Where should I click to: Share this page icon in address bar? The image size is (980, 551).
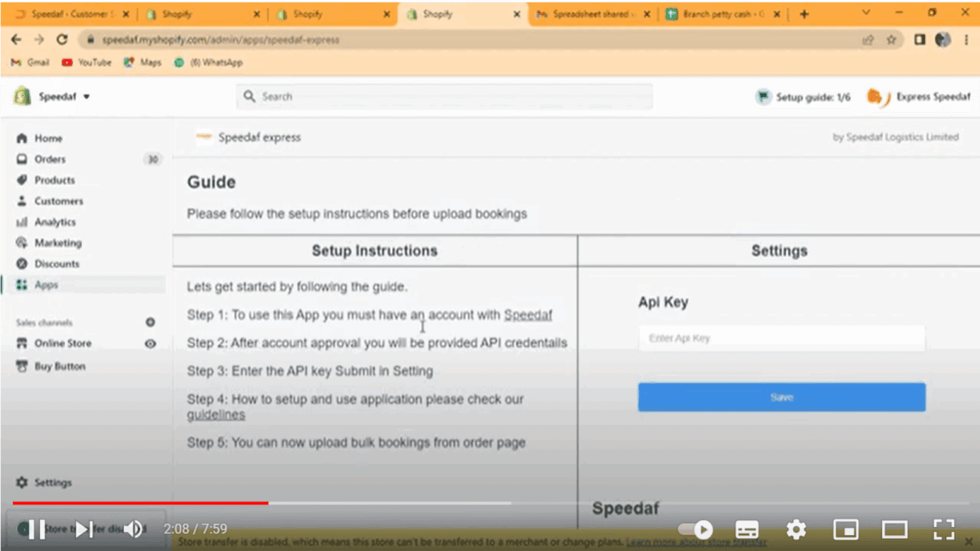click(x=868, y=40)
